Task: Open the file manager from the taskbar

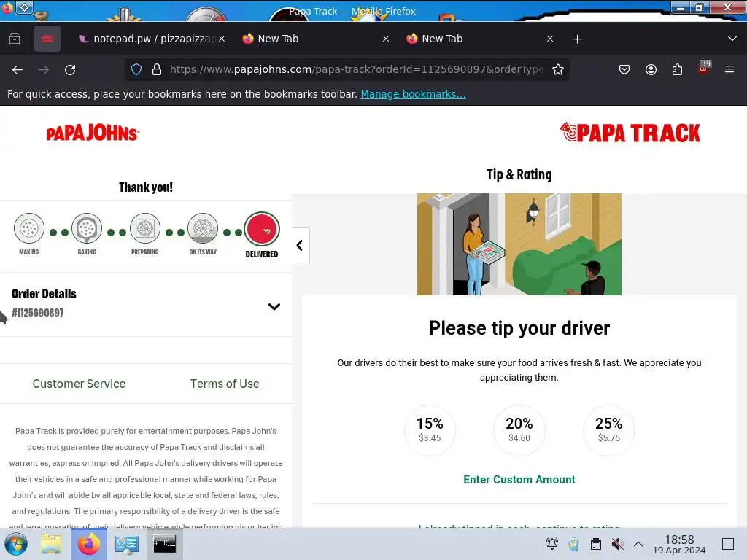Action: 51,544
